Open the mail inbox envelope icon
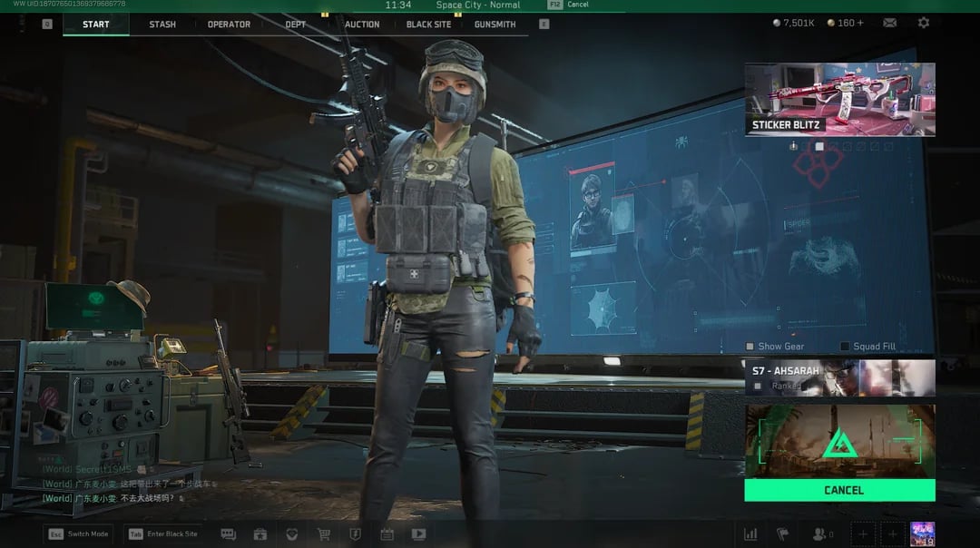The width and height of the screenshot is (980, 548). click(890, 23)
